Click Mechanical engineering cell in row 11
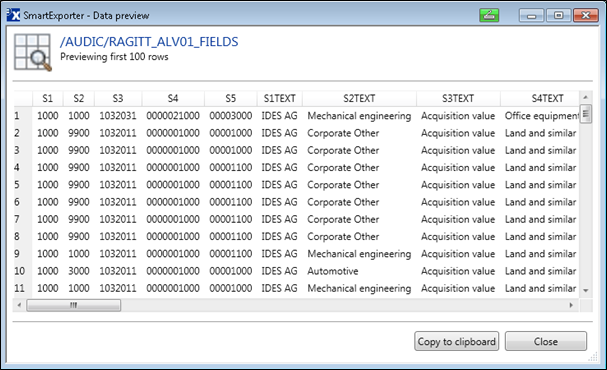This screenshot has width=607, height=370. (359, 288)
